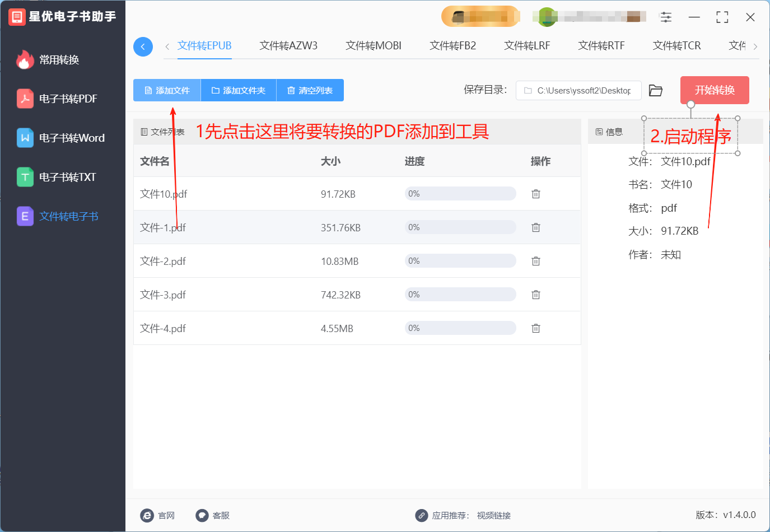The width and height of the screenshot is (770, 532).
Task: Click progress bar of 文件-4.pdf
Action: click(460, 328)
